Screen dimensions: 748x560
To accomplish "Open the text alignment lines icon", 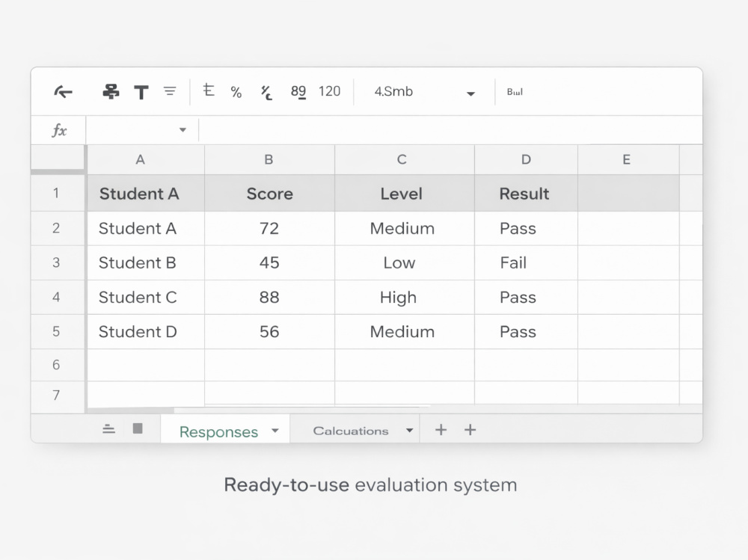I will pyautogui.click(x=170, y=90).
